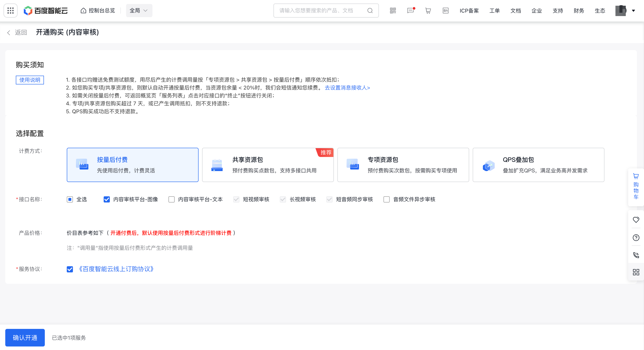Viewport: 644px width, 350px height.
Task: Open the side 购物车 panel
Action: coord(636,187)
